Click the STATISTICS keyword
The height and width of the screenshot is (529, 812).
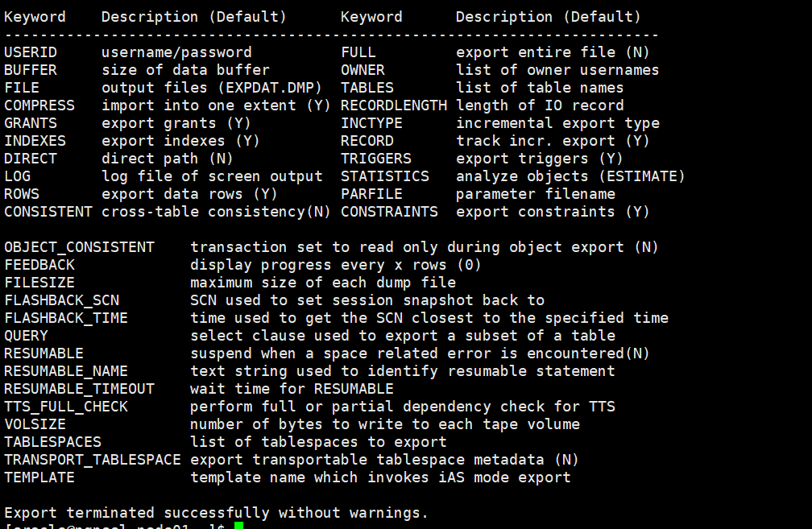384,176
